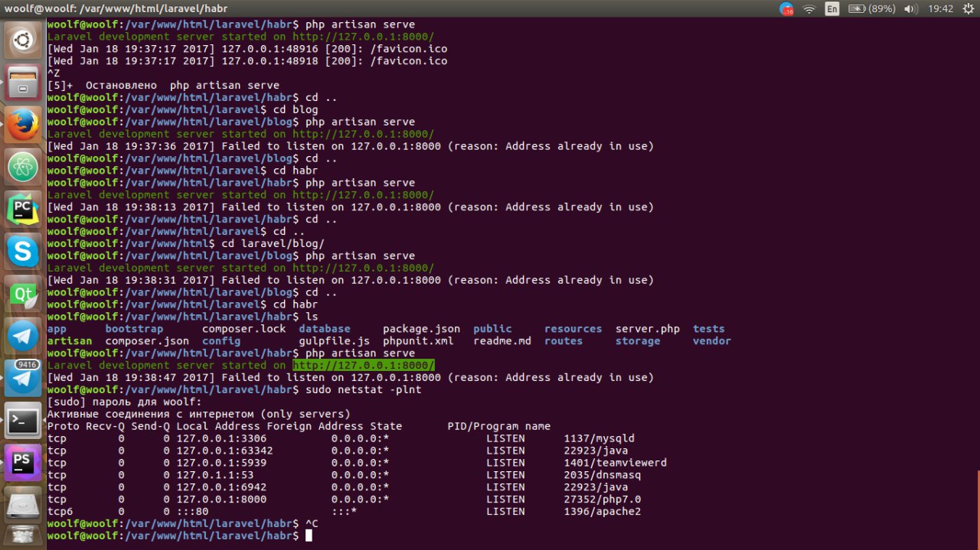
Task: Click the 19:42 clock in top panel
Action: (939, 8)
